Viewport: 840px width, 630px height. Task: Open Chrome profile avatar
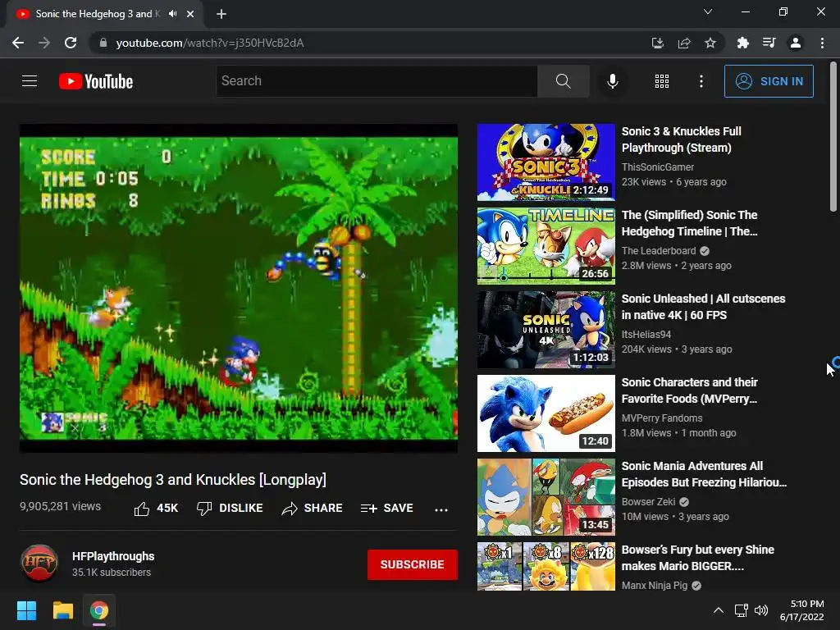pyautogui.click(x=796, y=43)
